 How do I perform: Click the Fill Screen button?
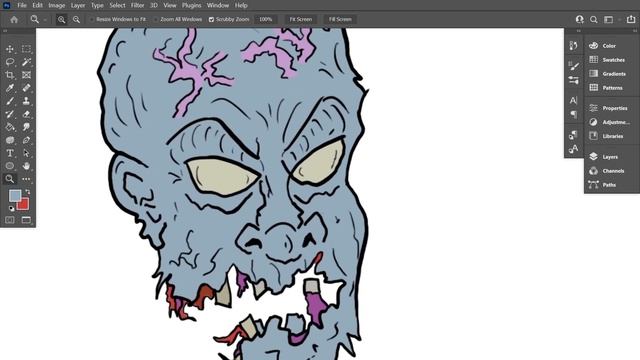coord(340,19)
